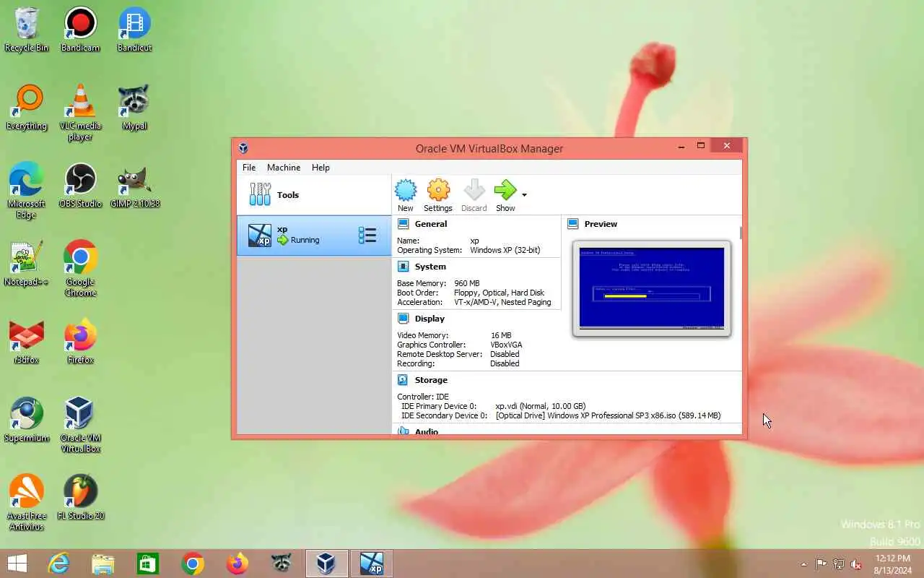Select the r3dfox desktop icon
The width and height of the screenshot is (924, 578).
pyautogui.click(x=27, y=342)
